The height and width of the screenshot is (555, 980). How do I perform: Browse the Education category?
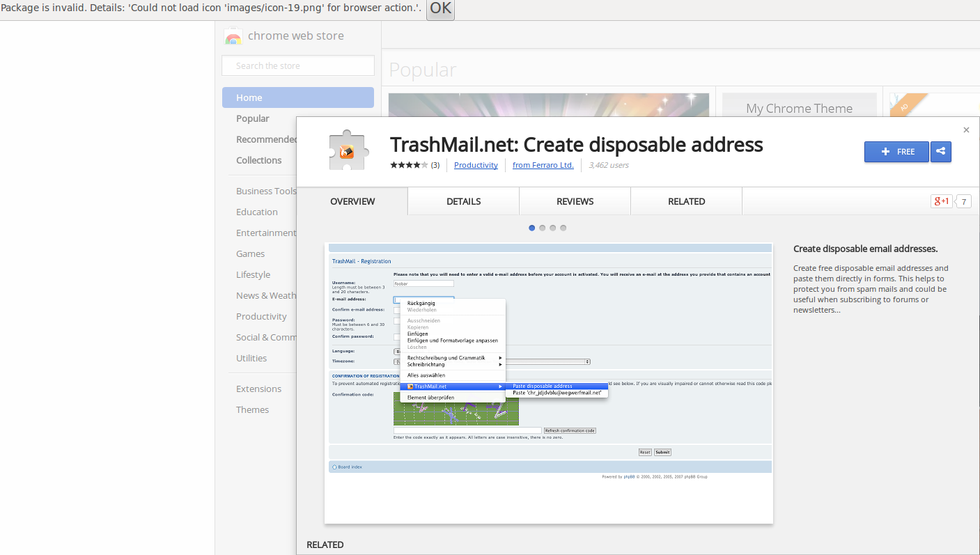[257, 212]
